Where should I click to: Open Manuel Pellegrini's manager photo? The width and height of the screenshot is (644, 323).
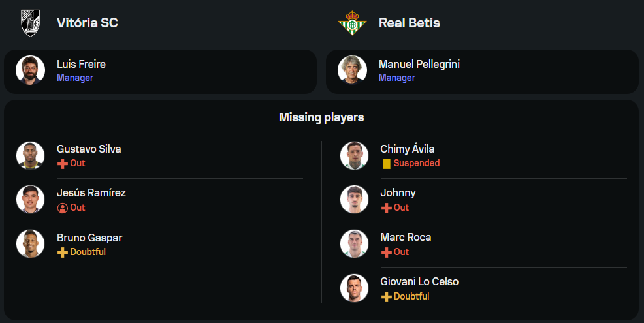[x=352, y=70]
